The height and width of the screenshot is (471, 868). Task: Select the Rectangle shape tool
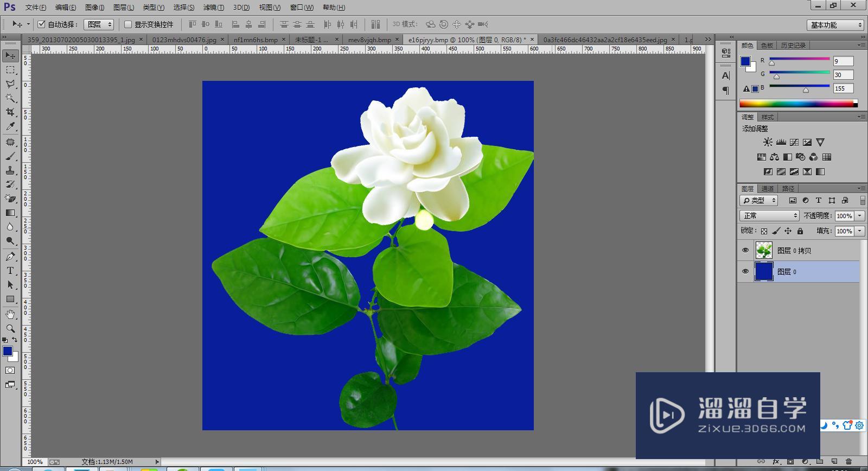10,299
